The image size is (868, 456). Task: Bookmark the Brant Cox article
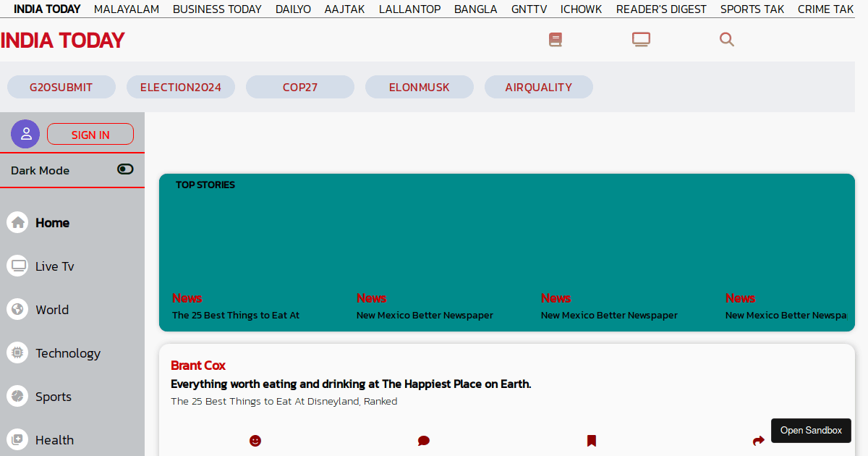(592, 440)
